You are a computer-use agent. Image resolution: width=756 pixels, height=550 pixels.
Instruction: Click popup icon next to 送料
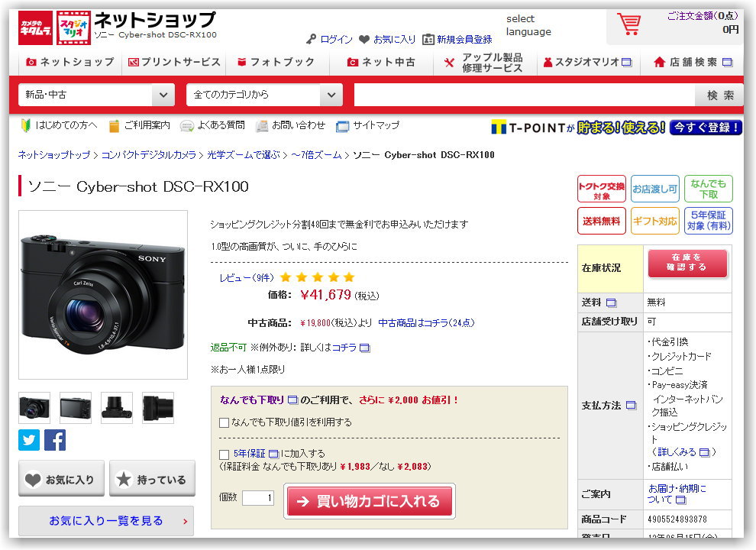tap(611, 302)
